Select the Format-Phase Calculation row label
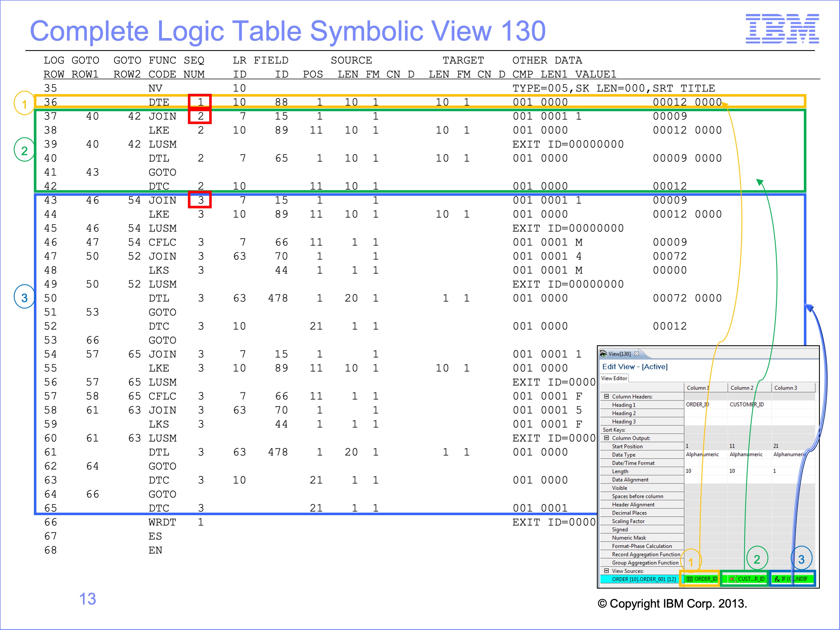 point(642,546)
